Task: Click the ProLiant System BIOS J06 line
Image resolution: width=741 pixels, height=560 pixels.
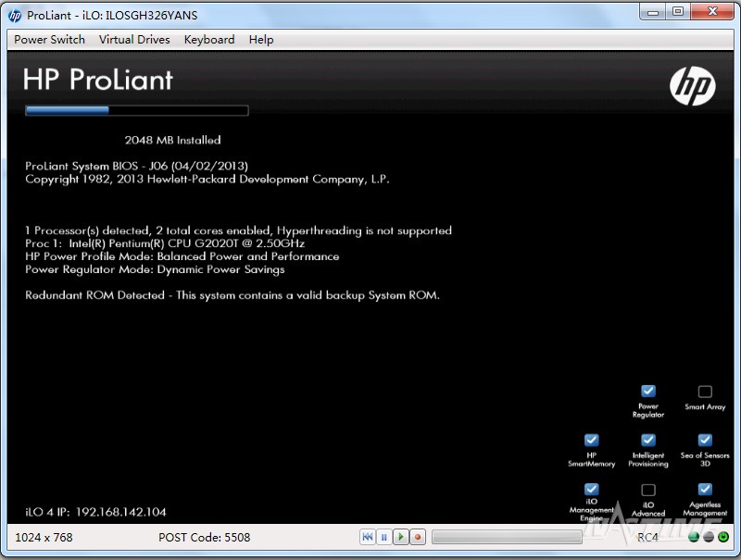Action: [x=136, y=167]
